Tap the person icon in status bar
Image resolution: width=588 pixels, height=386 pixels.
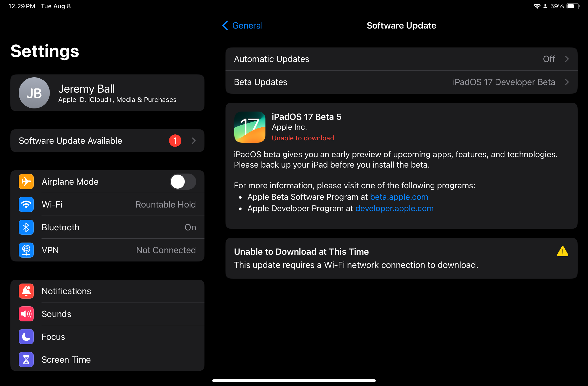[x=545, y=6]
